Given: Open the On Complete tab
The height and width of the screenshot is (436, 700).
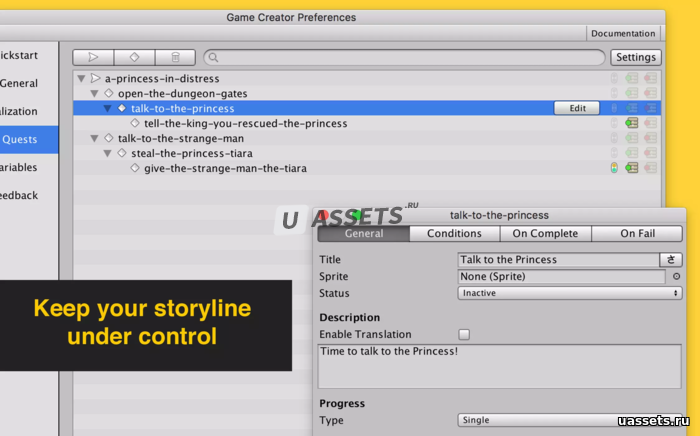Looking at the screenshot, I should point(546,233).
